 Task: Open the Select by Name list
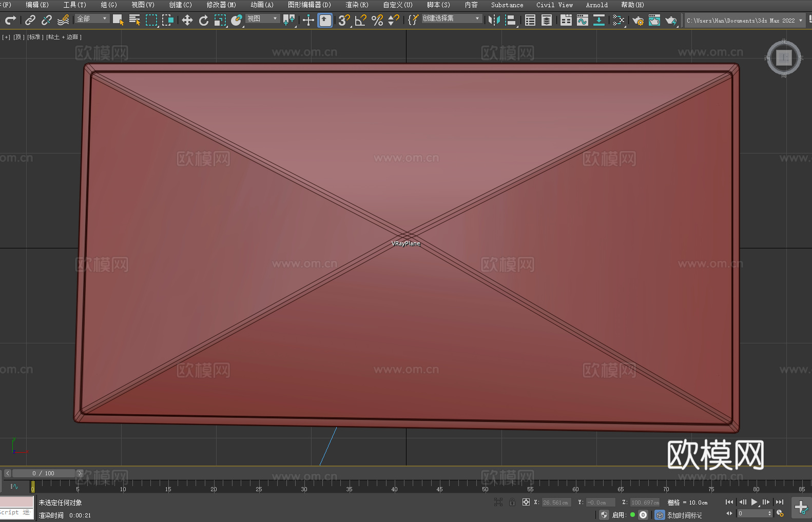tap(134, 20)
